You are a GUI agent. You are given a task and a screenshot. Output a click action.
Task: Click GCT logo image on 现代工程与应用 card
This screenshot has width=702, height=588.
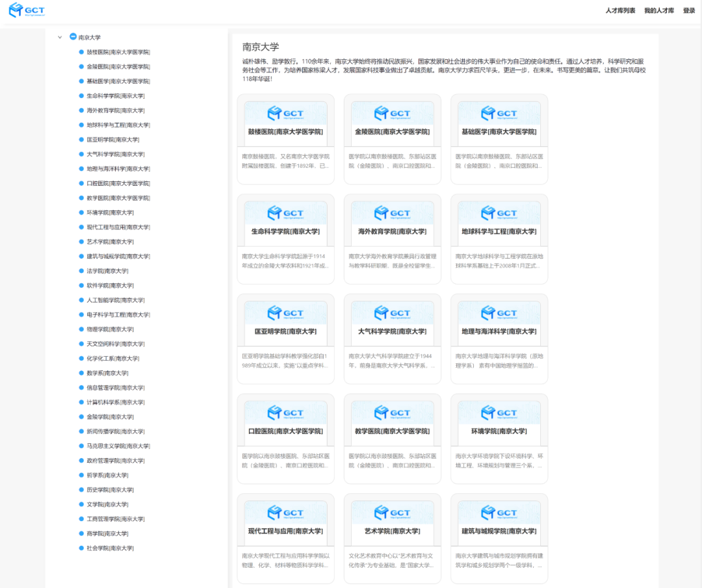pos(285,513)
